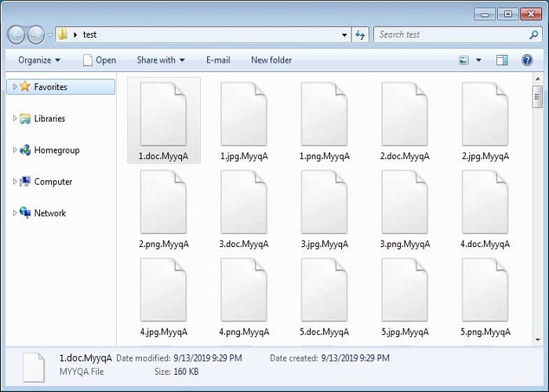This screenshot has height=392, width=549.
Task: Click the blue Help icon
Action: click(x=527, y=60)
